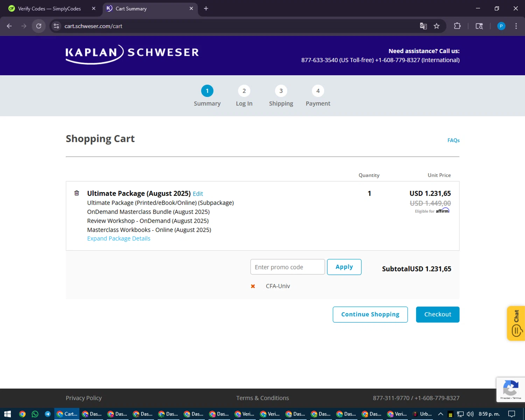The width and height of the screenshot is (525, 420).
Task: Click Review Workshop - OnDemand (August 2025) line
Action: [x=148, y=221]
